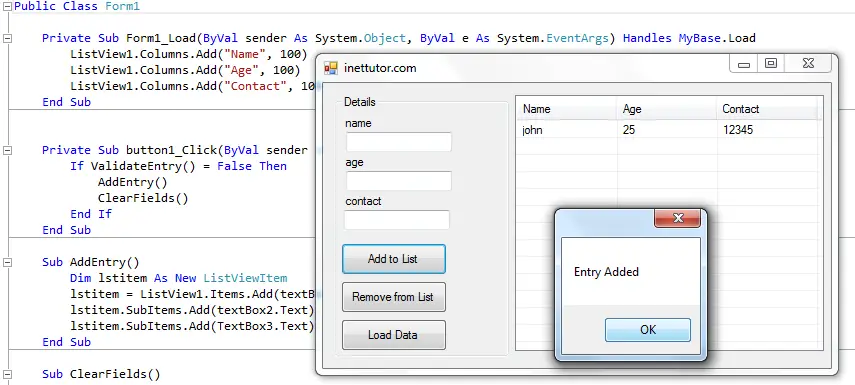The image size is (855, 385).
Task: Click the inettutor.com form icon in title bar
Action: pos(331,68)
